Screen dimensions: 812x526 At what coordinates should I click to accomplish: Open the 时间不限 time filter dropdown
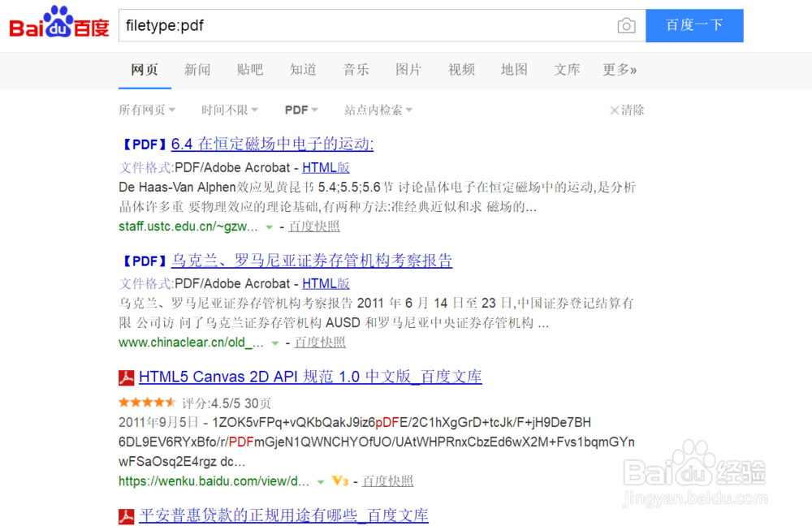pyautogui.click(x=230, y=110)
